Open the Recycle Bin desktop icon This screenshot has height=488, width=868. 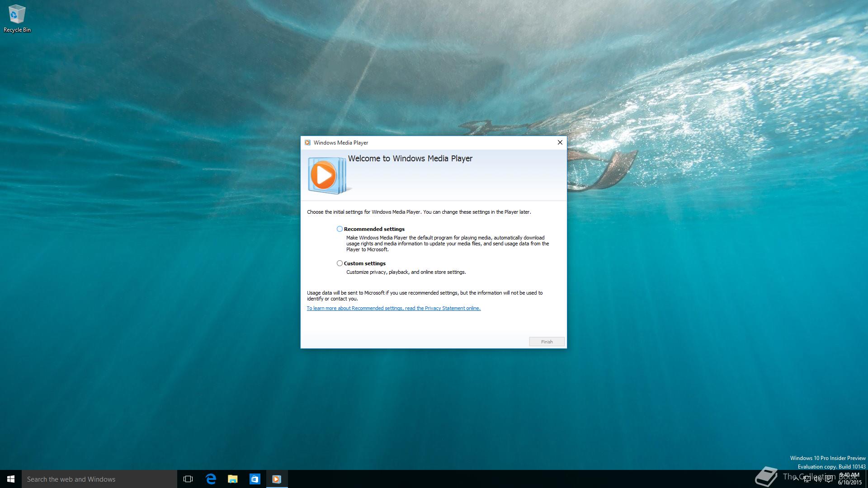(17, 19)
